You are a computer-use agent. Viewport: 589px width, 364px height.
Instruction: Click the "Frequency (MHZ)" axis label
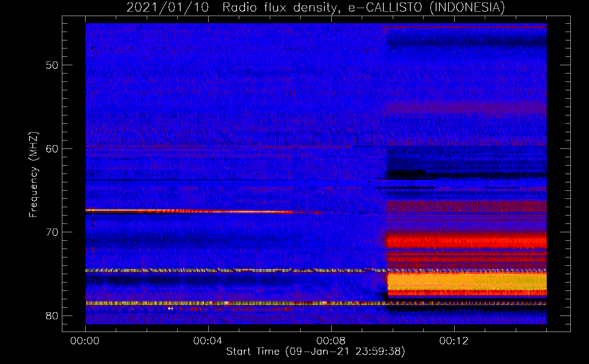(33, 175)
